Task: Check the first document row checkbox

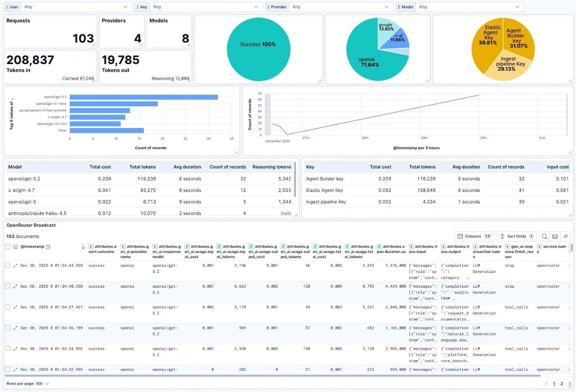Action: pos(8,266)
